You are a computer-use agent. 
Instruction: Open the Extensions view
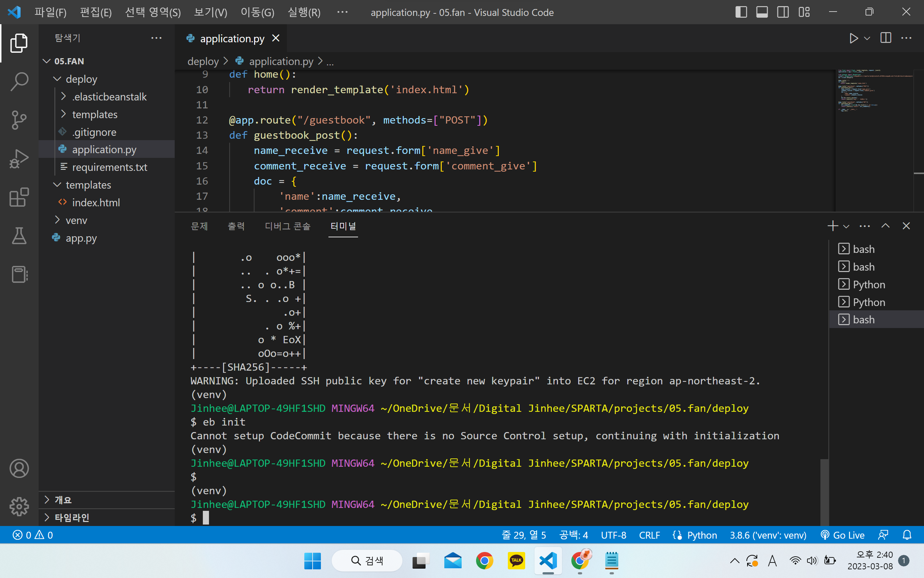pyautogui.click(x=19, y=197)
